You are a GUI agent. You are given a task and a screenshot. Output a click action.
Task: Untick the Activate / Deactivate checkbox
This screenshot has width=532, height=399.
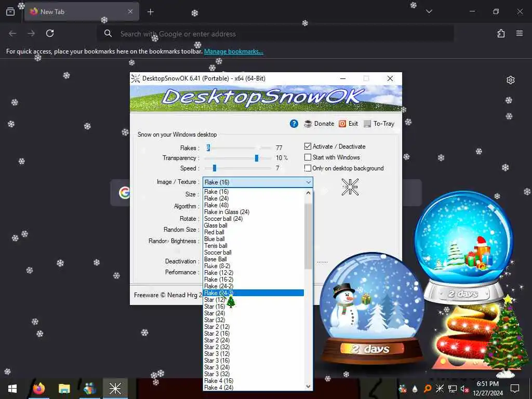[x=308, y=147]
